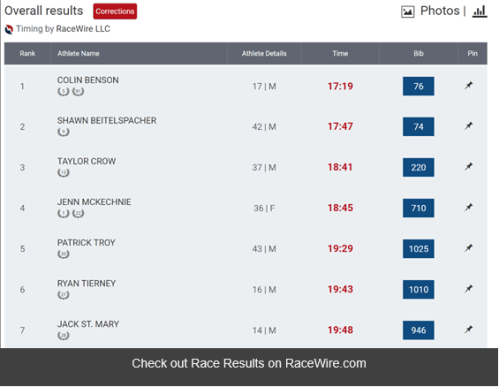Viewport: 499px width, 387px height.
Task: Click the Athlete Details column header
Action: coord(264,53)
